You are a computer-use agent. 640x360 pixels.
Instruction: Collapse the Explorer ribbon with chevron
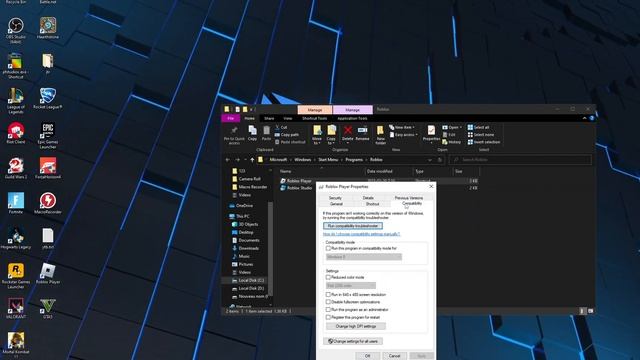[584, 118]
